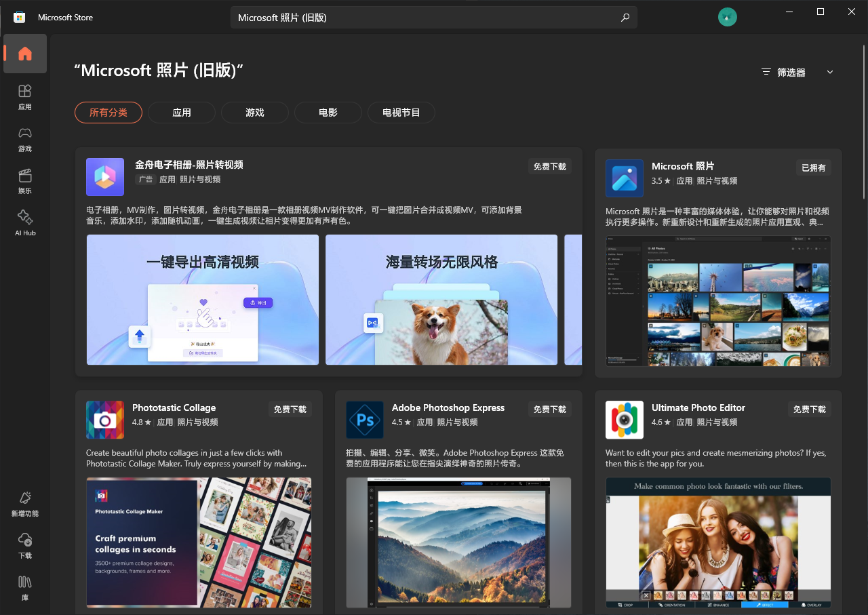Screen dimensions: 868x615
Task: Open the 应用 category tab
Action: coord(181,113)
